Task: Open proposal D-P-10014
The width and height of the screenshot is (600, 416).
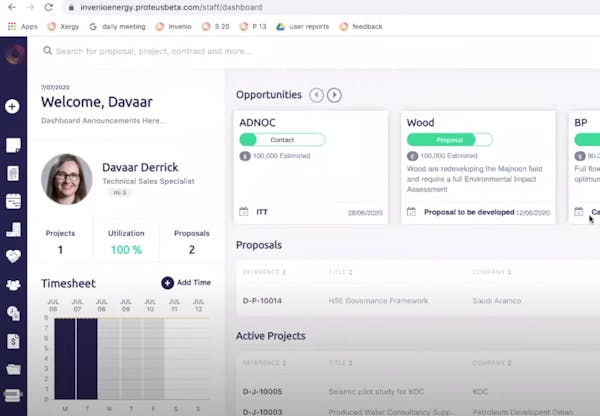Action: point(262,301)
